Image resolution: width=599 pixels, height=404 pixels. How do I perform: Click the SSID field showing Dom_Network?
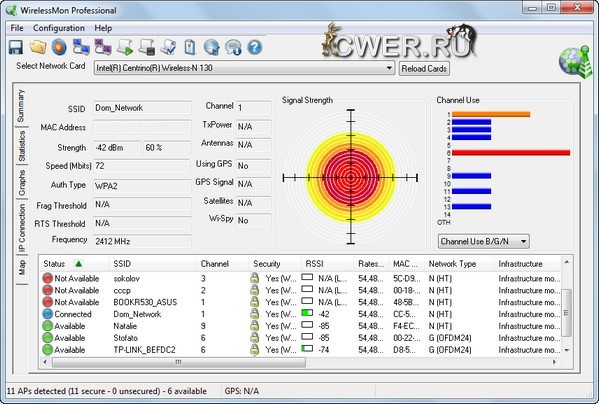(x=142, y=108)
